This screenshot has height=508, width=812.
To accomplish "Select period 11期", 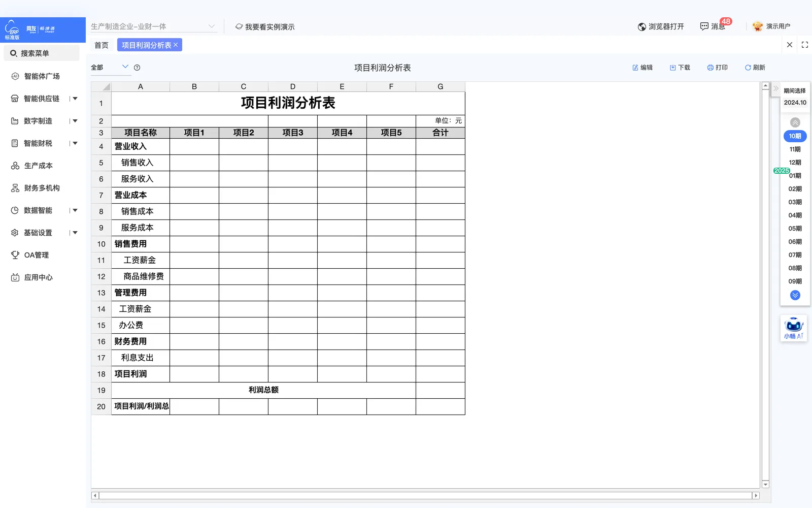I will 795,149.
